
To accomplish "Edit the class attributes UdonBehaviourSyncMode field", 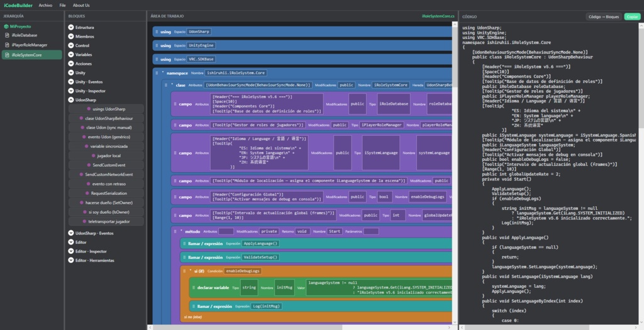I will 258,85.
